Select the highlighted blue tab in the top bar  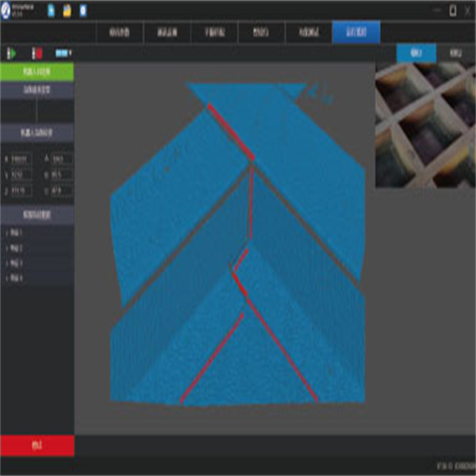[356, 32]
